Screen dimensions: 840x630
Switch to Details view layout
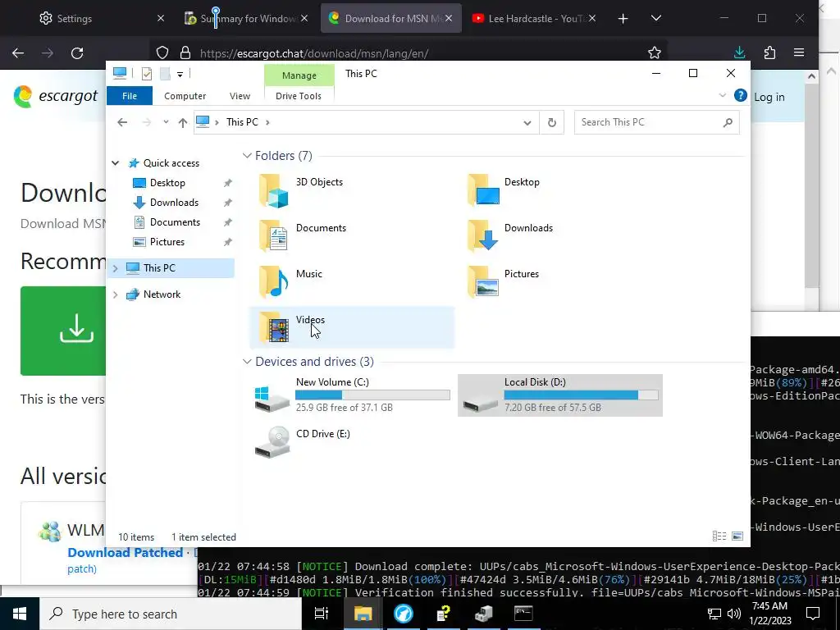click(719, 536)
